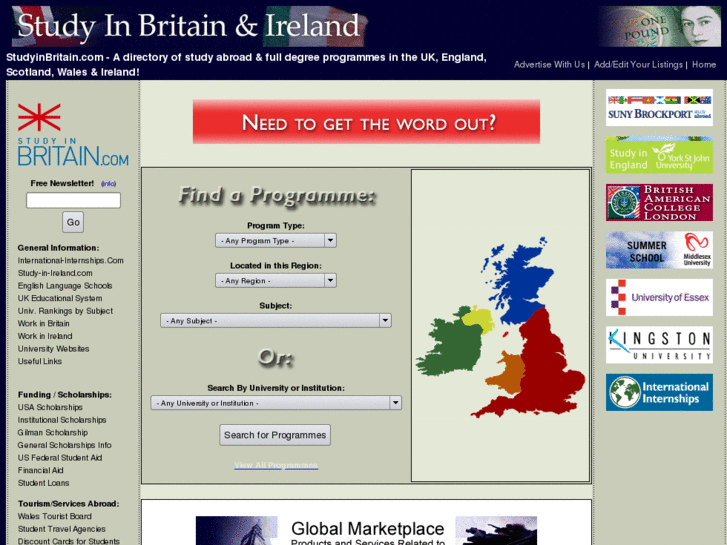Select Ireland (green) on the map
The height and width of the screenshot is (545, 727).
452,346
